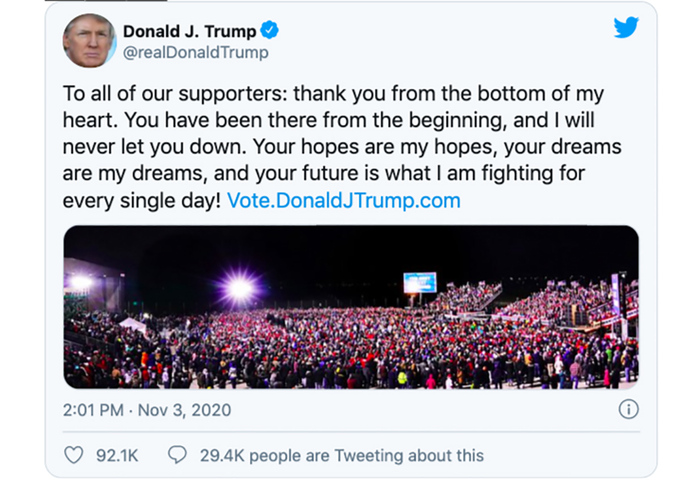Like the tweet with heart icon
The width and height of the screenshot is (680, 480).
tap(73, 455)
